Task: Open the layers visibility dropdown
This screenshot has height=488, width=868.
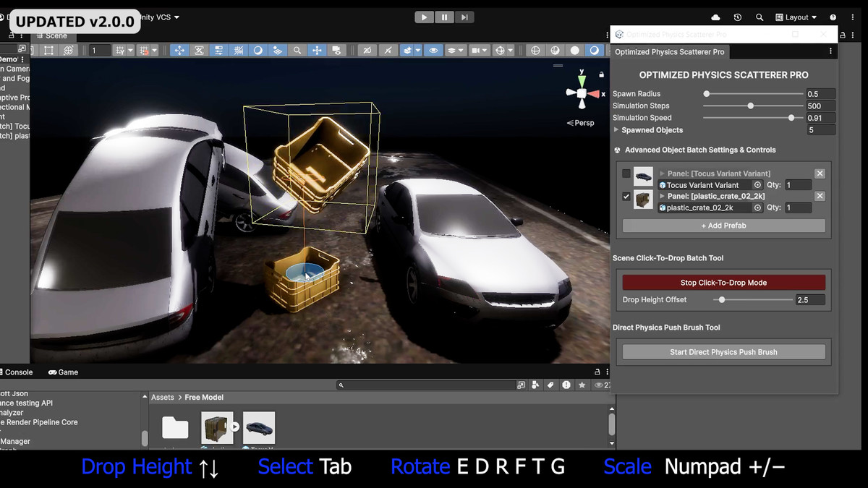Action: pyautogui.click(x=455, y=51)
